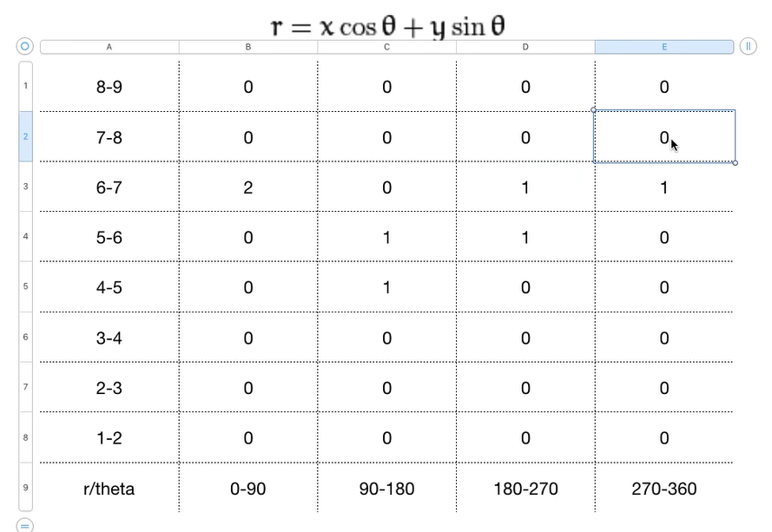Select cell with value 2 in row 6-7
This screenshot has height=532, width=772.
(x=248, y=187)
